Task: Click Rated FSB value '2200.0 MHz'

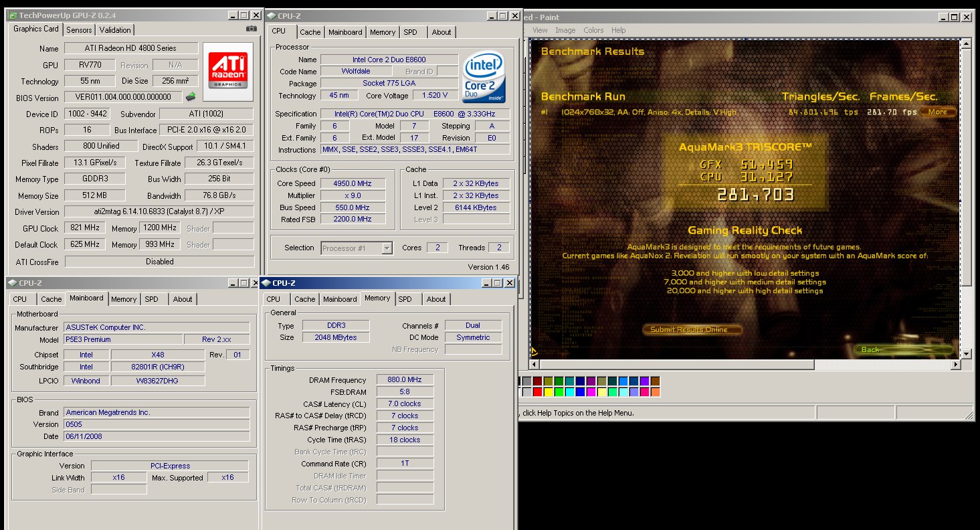Action: coord(353,219)
